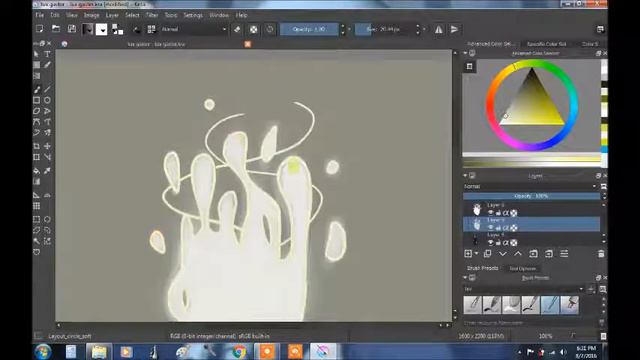Switch to the Tool Options tab
Screen dimensions: 640x360
pyautogui.click(x=522, y=269)
